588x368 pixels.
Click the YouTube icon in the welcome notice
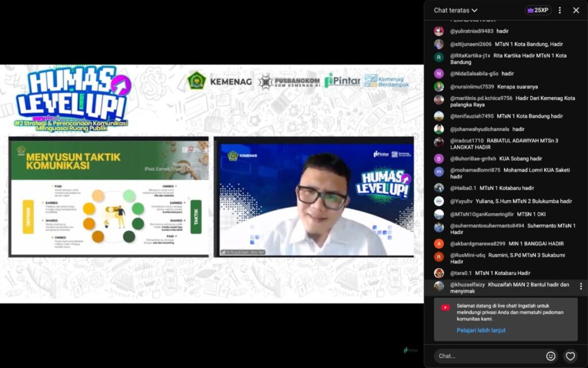pos(445,308)
